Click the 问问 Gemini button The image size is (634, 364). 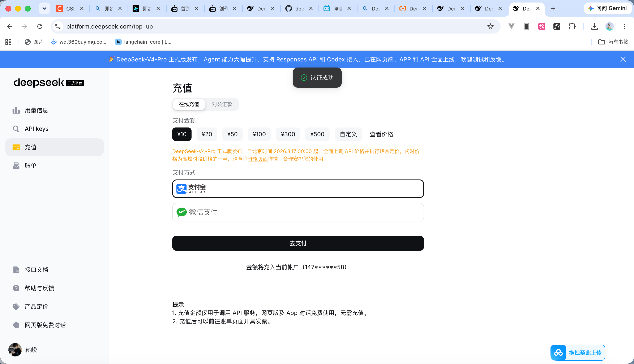(608, 8)
